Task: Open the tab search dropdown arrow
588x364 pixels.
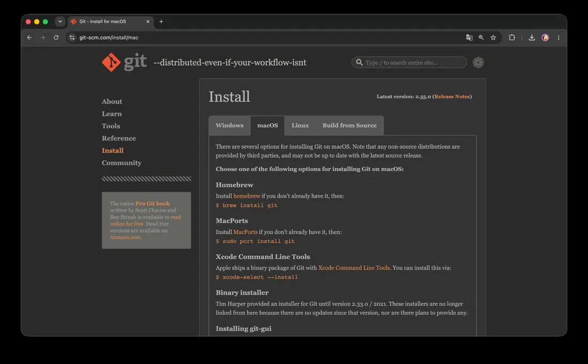Action: [x=60, y=21]
